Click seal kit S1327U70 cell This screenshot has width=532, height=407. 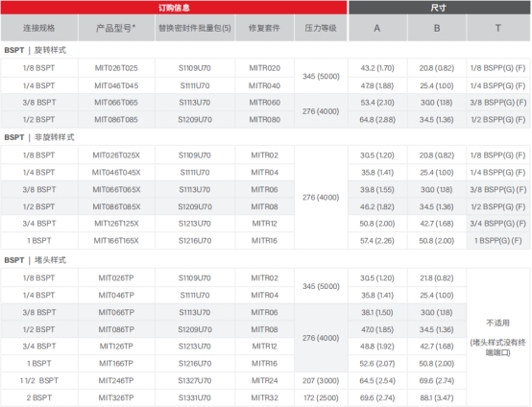[195, 380]
